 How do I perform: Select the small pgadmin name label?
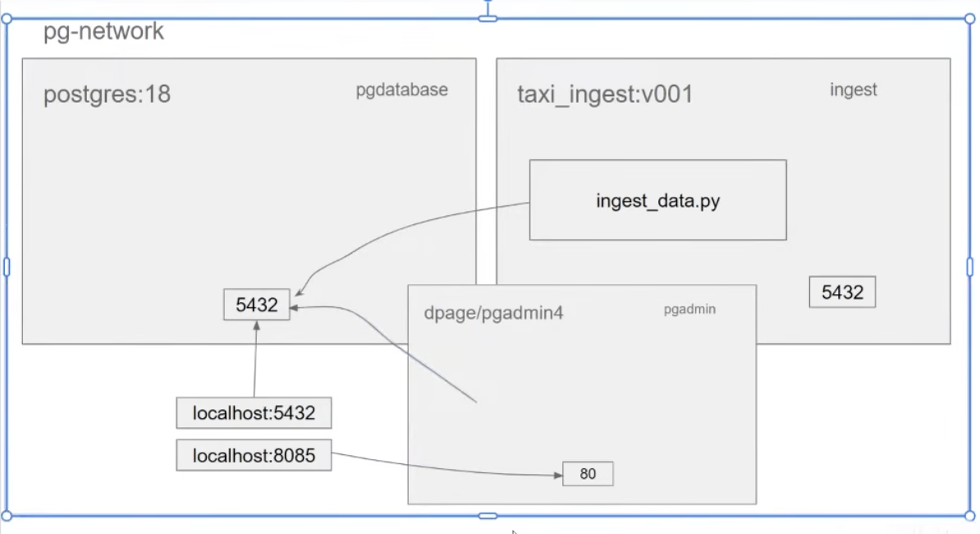689,310
